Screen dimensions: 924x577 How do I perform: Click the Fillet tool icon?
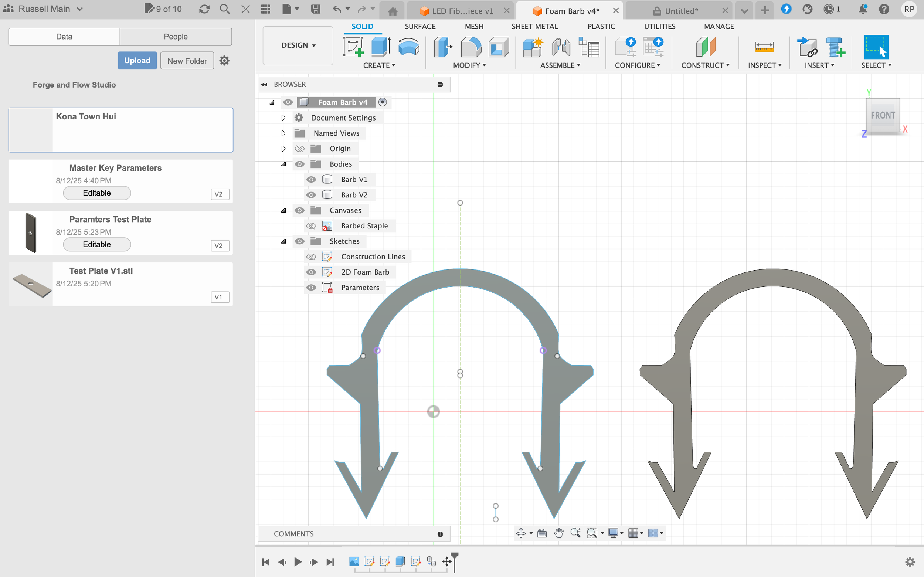471,47
